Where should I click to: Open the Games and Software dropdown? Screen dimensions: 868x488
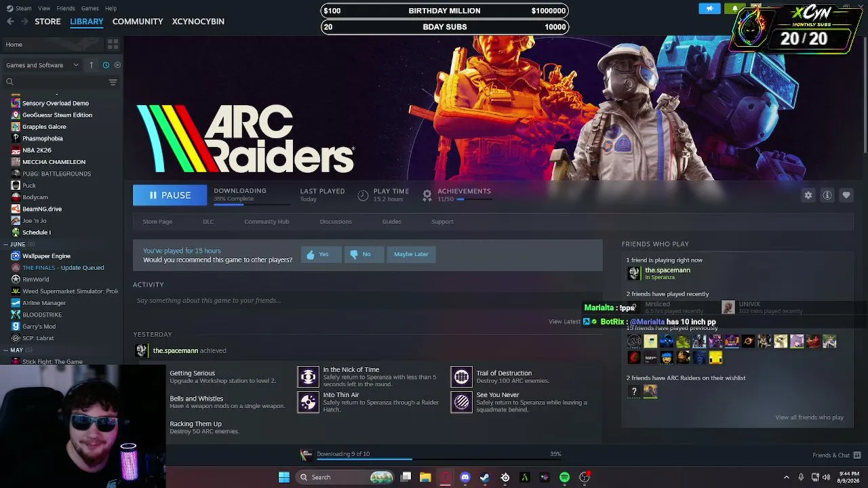click(42, 65)
